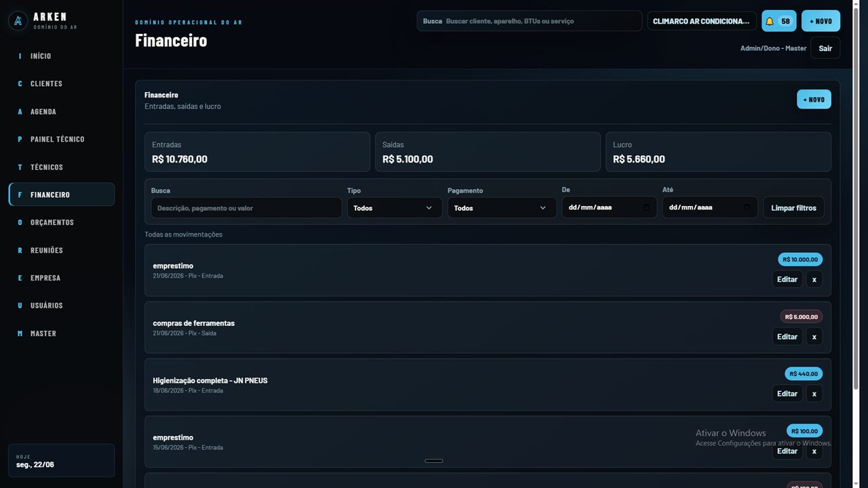Open the Reuniões section
The image size is (868, 488).
point(61,251)
